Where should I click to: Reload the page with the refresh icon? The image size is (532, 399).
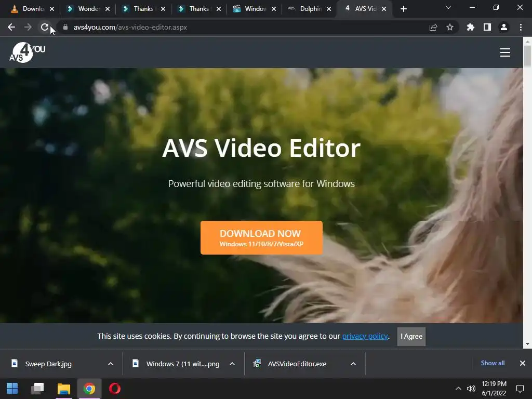point(45,27)
